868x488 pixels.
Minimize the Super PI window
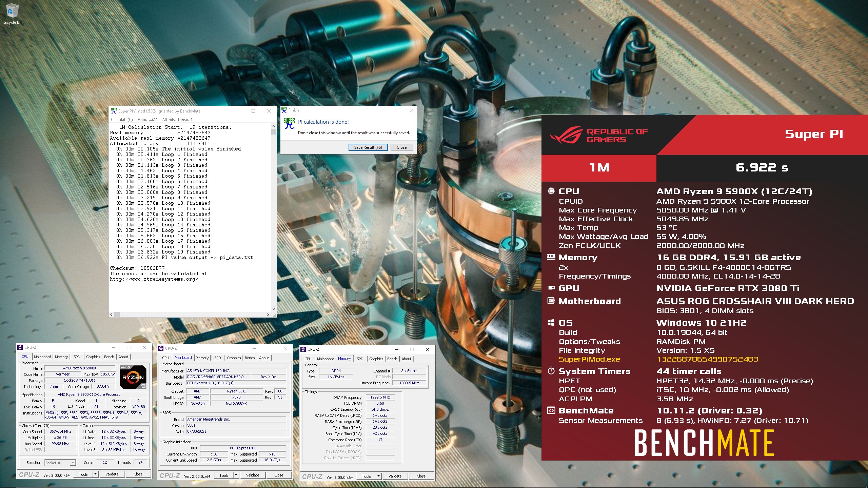click(238, 111)
